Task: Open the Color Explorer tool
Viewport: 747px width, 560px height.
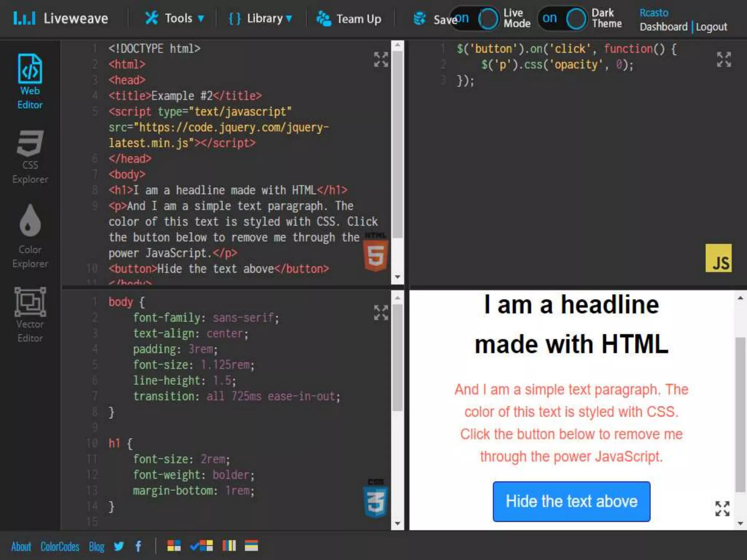Action: click(30, 236)
